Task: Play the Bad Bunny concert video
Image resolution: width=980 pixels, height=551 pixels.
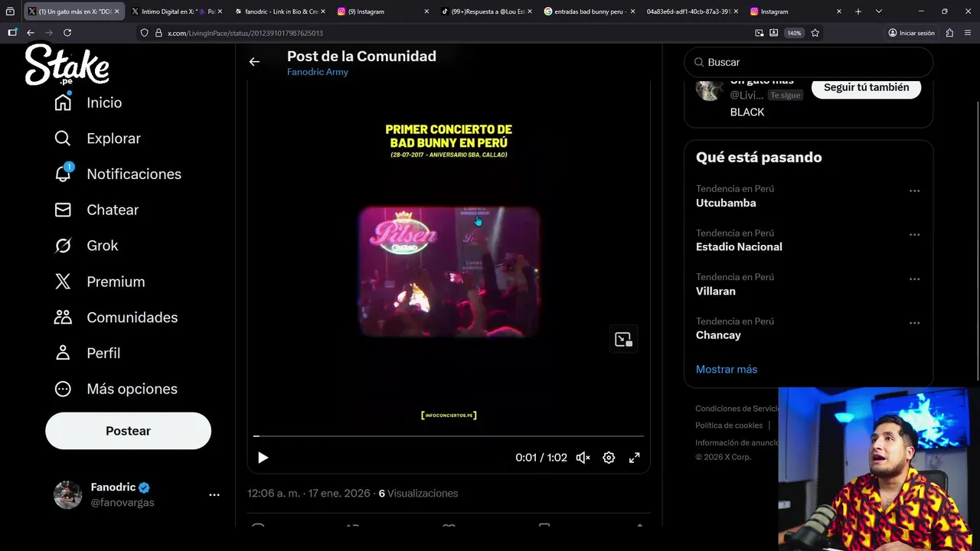Action: pyautogui.click(x=263, y=458)
